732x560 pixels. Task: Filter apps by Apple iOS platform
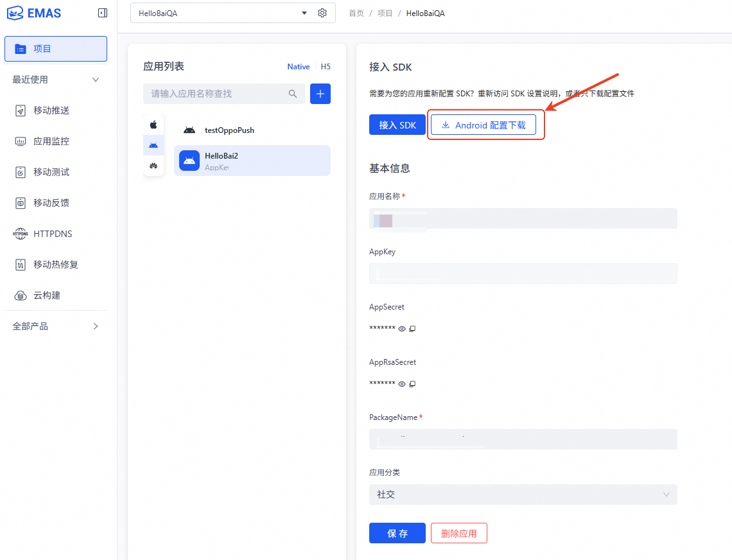153,125
